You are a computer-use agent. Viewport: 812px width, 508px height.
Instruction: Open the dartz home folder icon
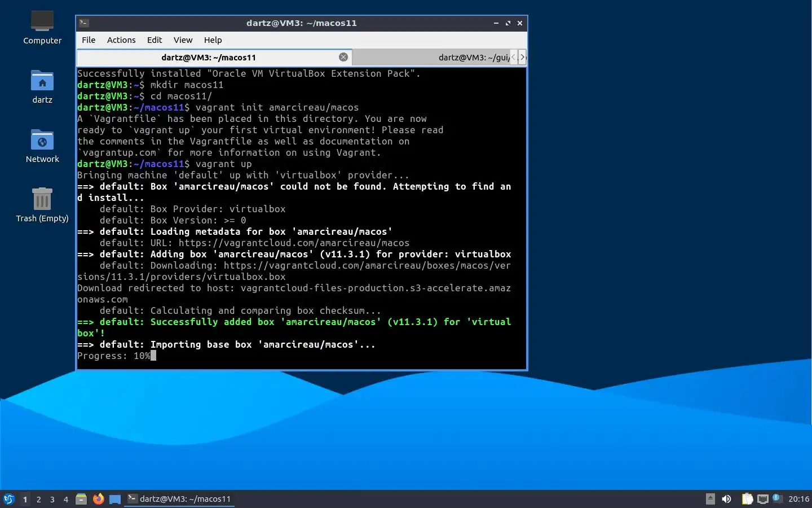(x=42, y=87)
